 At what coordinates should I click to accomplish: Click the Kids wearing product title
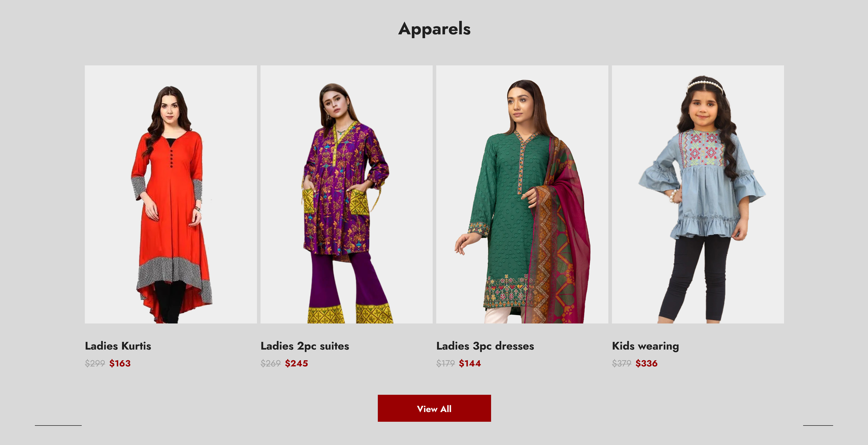[x=645, y=346]
